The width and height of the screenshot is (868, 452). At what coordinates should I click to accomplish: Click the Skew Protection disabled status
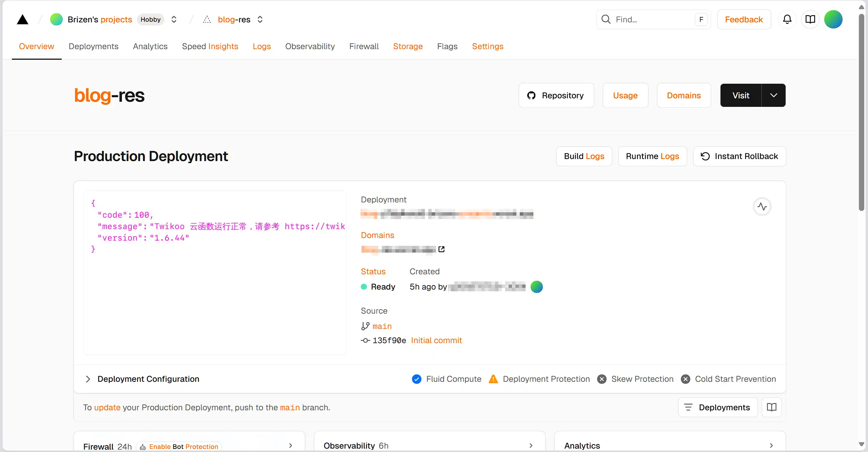(602, 379)
